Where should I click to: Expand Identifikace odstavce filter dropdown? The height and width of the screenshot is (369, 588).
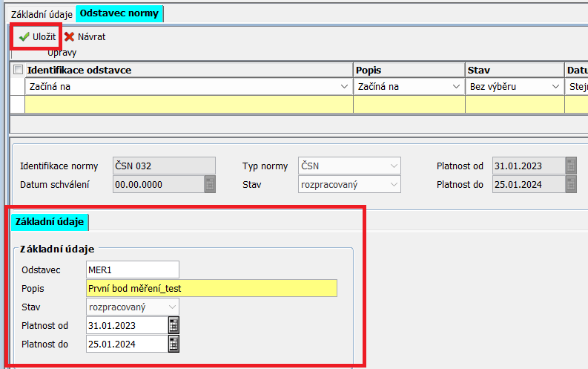344,87
